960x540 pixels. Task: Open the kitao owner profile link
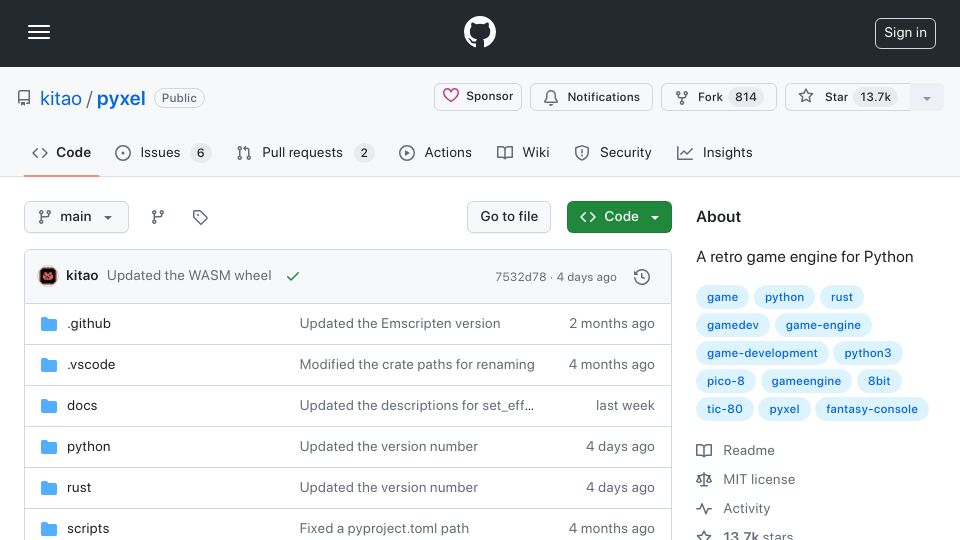(x=61, y=98)
